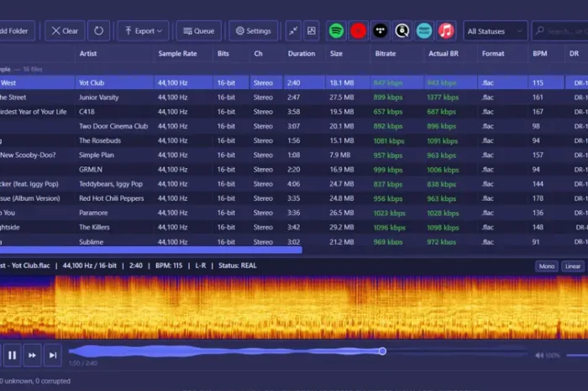588x391 pixels.
Task: Click the Clear button
Action: 65,31
